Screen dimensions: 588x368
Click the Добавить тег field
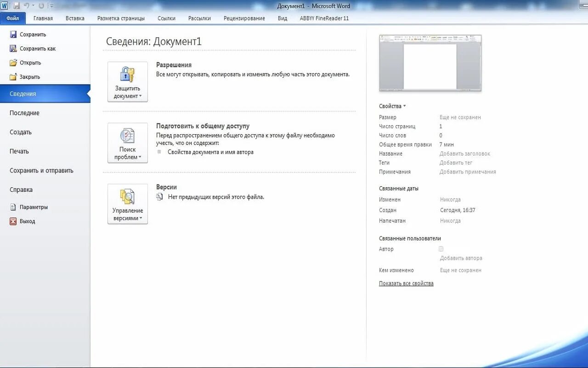click(456, 163)
